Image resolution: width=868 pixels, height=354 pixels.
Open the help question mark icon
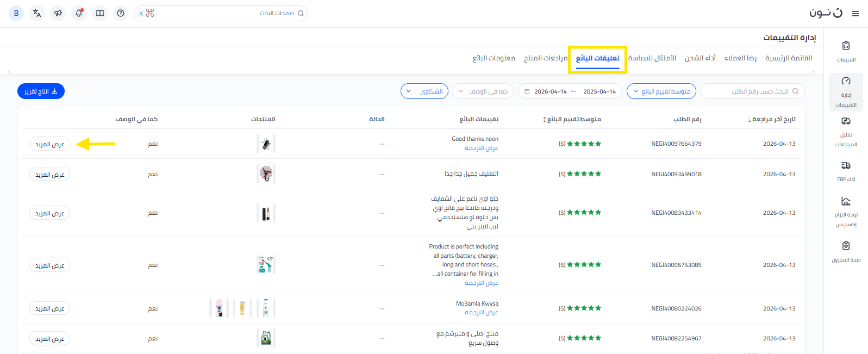click(x=121, y=13)
